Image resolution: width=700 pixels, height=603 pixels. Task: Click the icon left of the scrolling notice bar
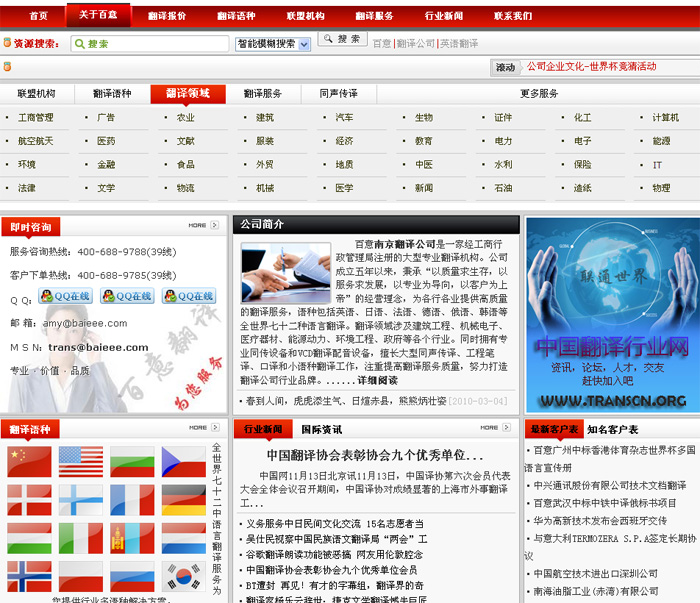[7, 67]
